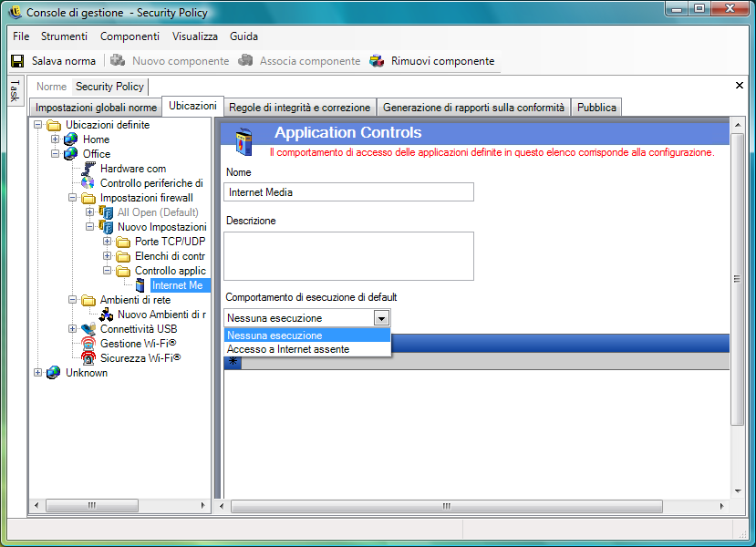Collapse the Impostazioni firewall node
The height and width of the screenshot is (547, 756).
coord(72,198)
